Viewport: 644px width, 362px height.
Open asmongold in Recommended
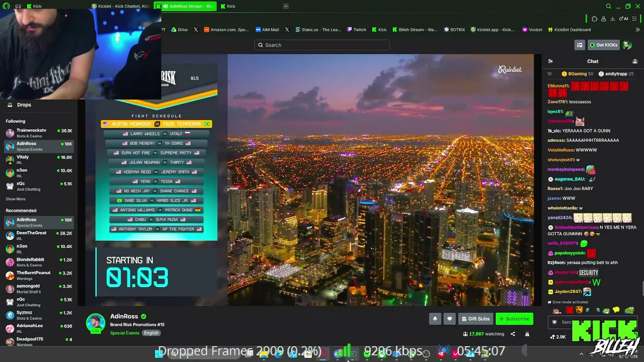point(39,289)
